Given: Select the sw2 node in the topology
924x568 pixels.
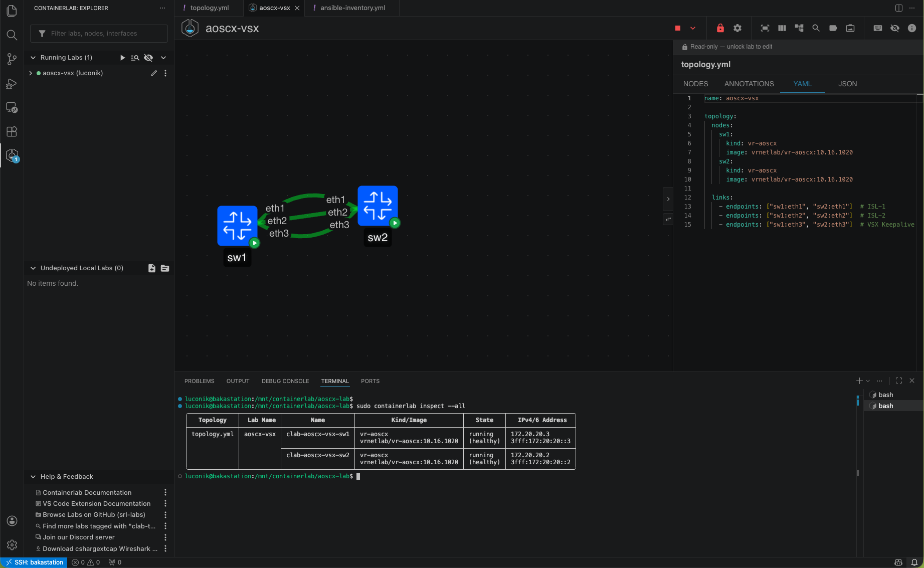Looking at the screenshot, I should 378,206.
